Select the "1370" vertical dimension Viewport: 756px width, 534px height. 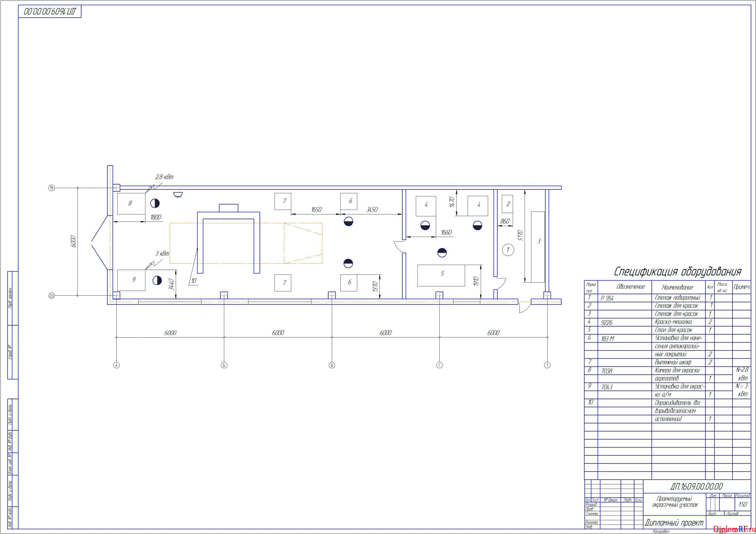pos(375,286)
